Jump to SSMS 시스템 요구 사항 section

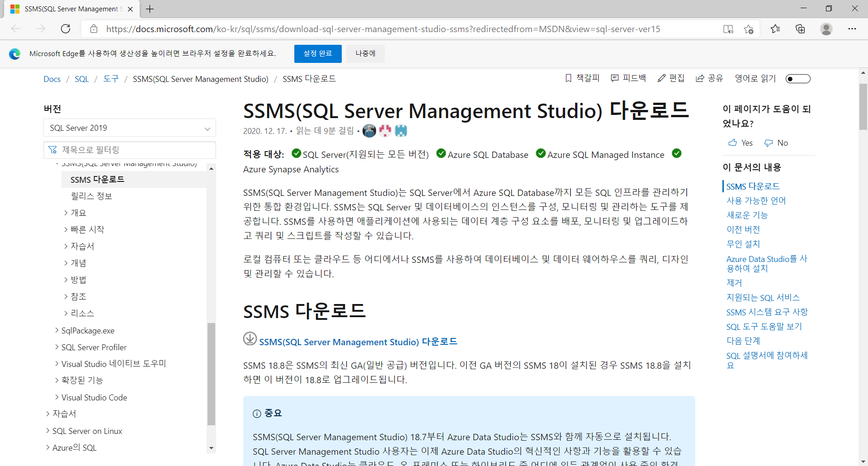(767, 312)
